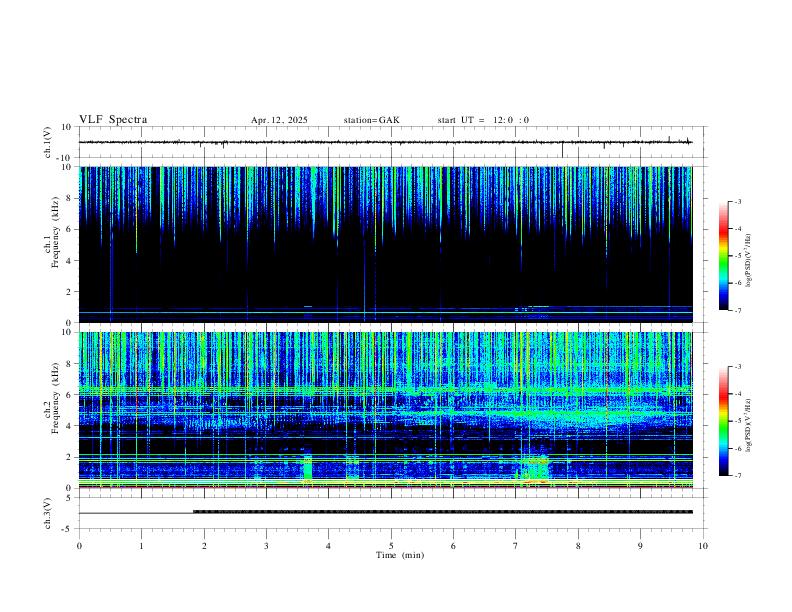
Task: Click time axis tick label "6"
Action: click(x=453, y=546)
